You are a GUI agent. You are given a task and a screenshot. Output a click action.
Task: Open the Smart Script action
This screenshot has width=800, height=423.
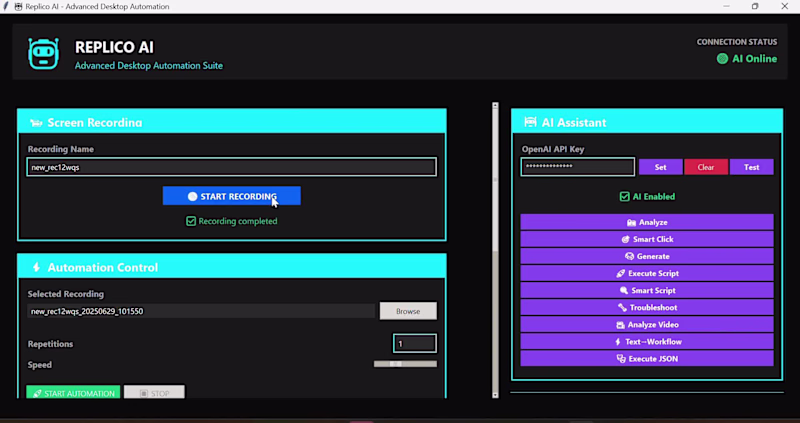pyautogui.click(x=647, y=291)
